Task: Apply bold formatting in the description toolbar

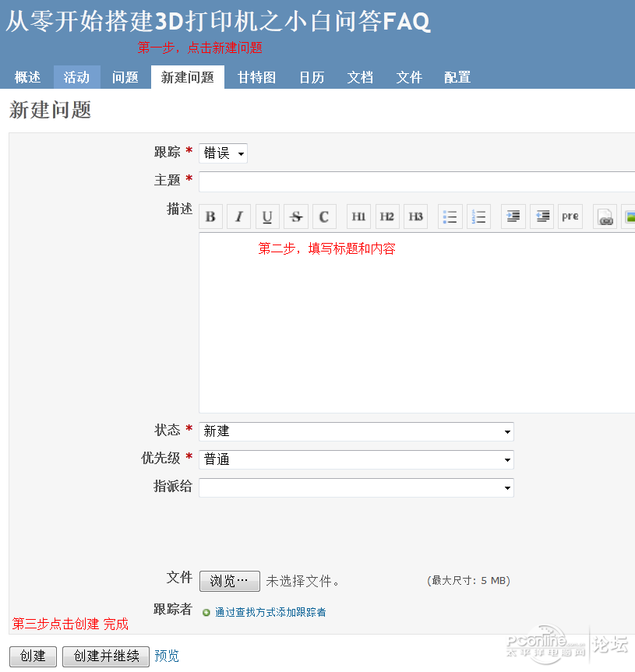Action: (210, 216)
